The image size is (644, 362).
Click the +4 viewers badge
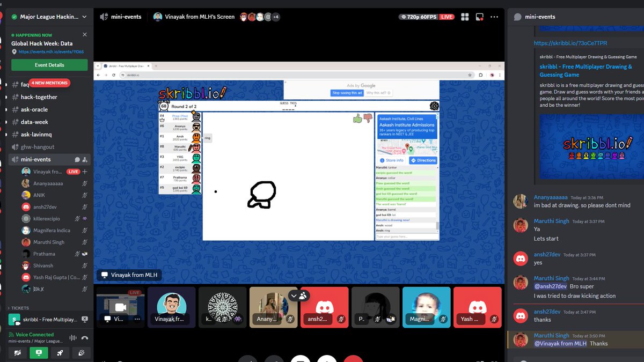click(x=275, y=17)
